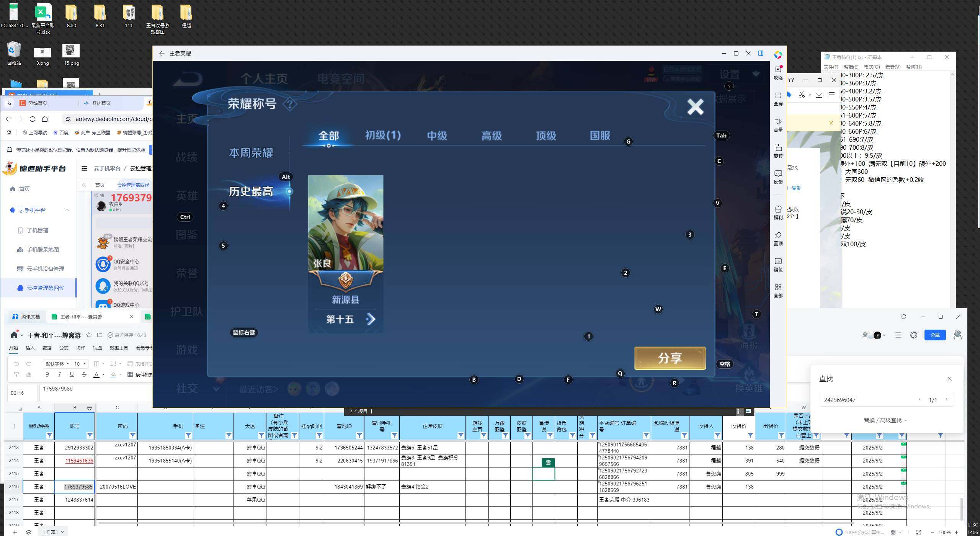Switch to the 顶级 tab in 荣耀称号 dialog
Viewport: 980px width, 536px height.
click(x=545, y=136)
